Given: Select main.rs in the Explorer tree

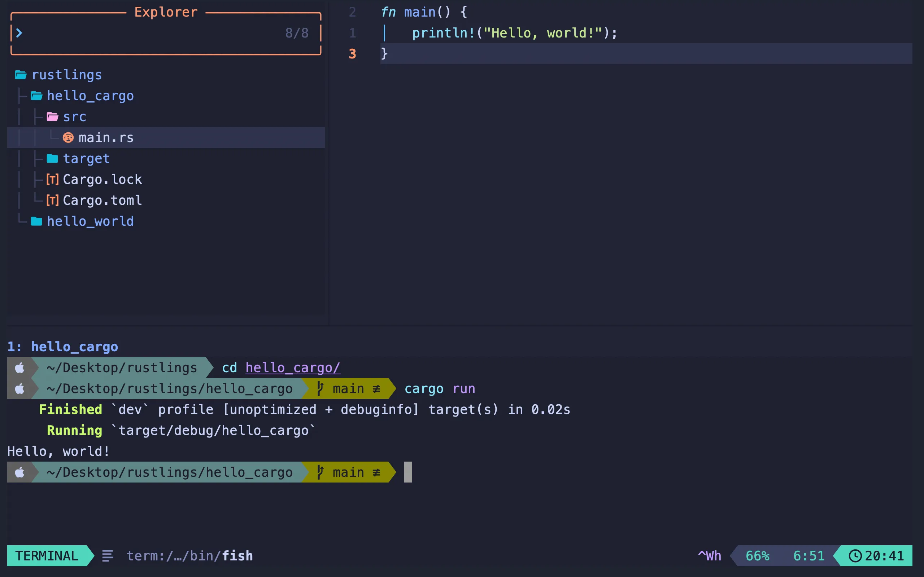Looking at the screenshot, I should (106, 137).
